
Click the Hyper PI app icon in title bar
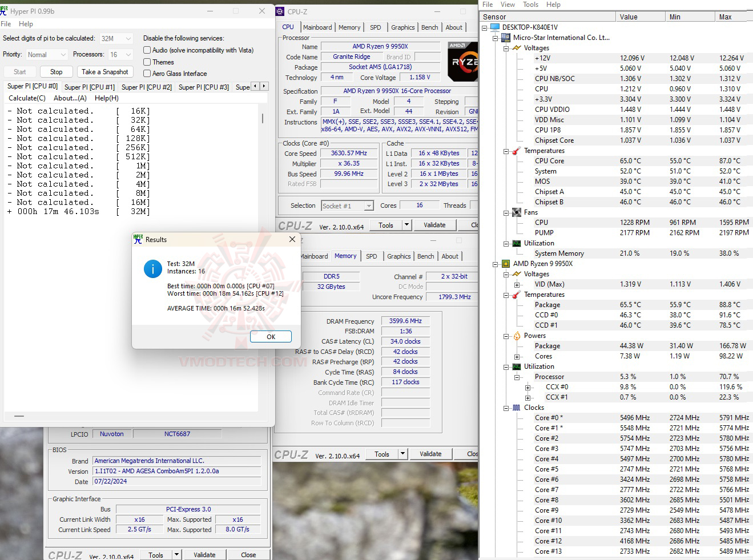coord(4,11)
